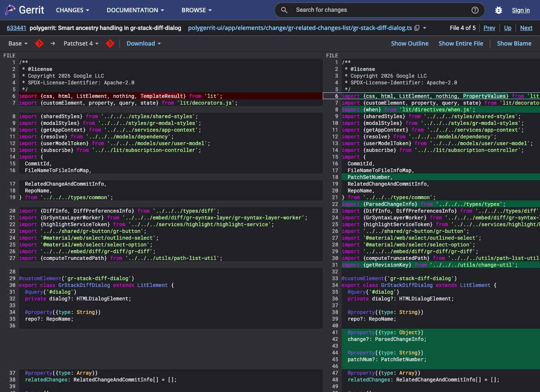Click 'TemplateResult' in the removed import line
540x392 pixels.
click(162, 96)
